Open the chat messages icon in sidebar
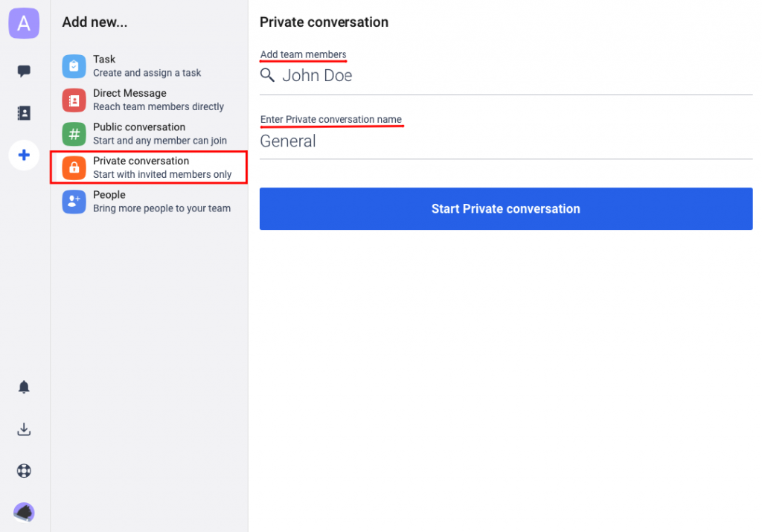Image resolution: width=762 pixels, height=532 pixels. coord(23,70)
